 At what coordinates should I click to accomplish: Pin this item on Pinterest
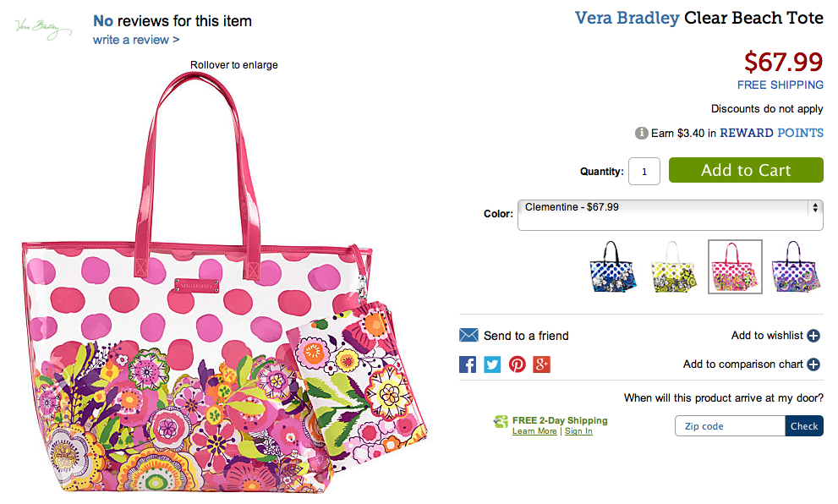tap(517, 364)
